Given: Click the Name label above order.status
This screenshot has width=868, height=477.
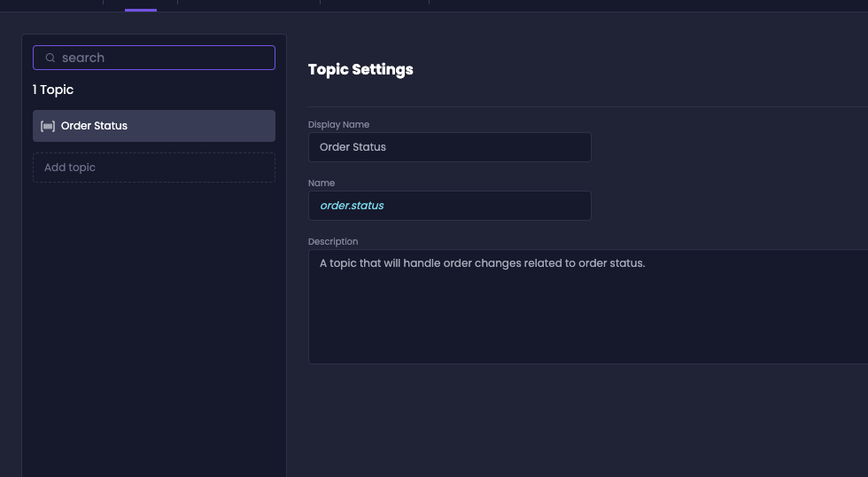Looking at the screenshot, I should (321, 183).
